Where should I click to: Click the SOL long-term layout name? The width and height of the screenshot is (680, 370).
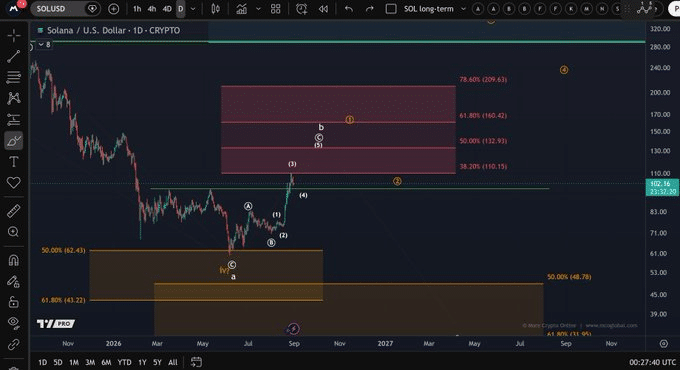click(428, 9)
